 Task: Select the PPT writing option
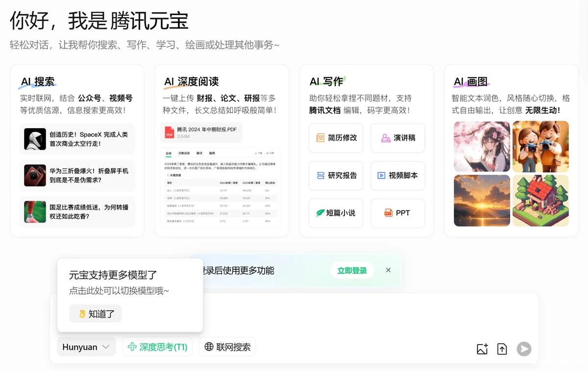pos(397,213)
